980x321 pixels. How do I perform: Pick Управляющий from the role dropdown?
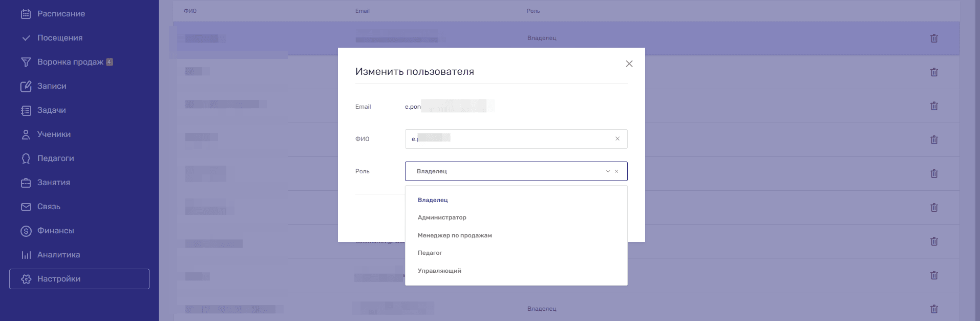(439, 271)
